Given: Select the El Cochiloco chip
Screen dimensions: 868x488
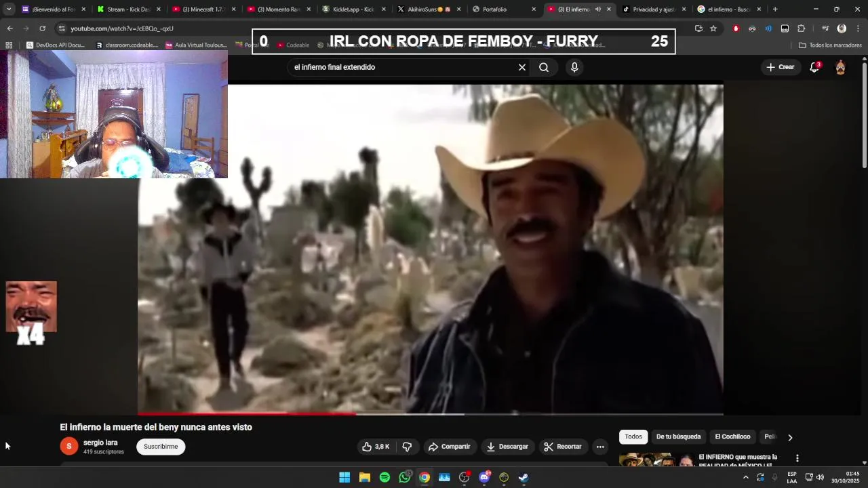Looking at the screenshot, I should 732,437.
